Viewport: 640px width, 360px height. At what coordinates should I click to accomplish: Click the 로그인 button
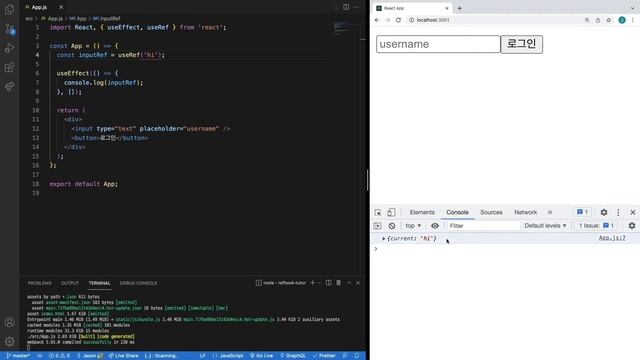pyautogui.click(x=522, y=44)
